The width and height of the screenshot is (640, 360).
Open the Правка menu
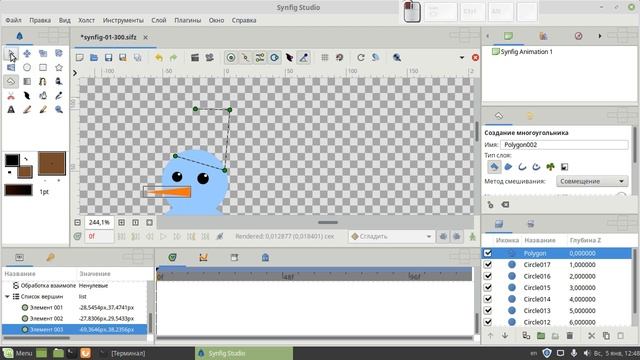[40, 20]
